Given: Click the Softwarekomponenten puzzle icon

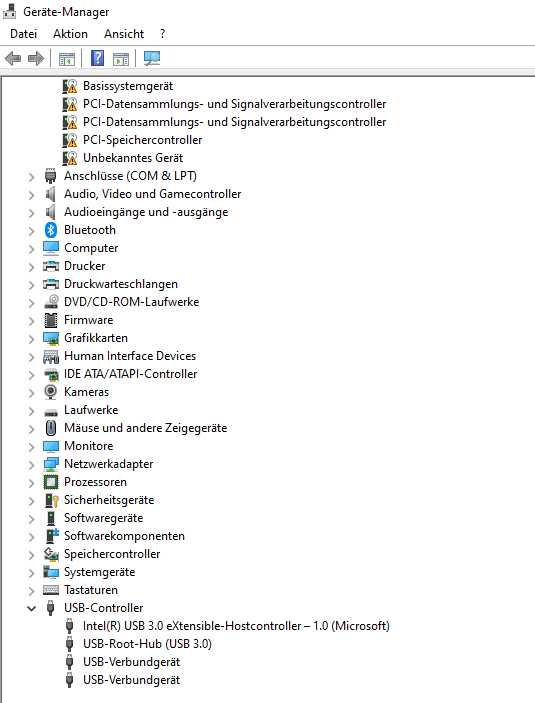Looking at the screenshot, I should pyautogui.click(x=52, y=536).
